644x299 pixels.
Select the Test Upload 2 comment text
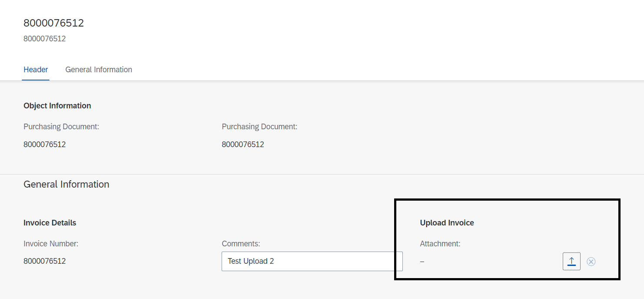(x=251, y=261)
